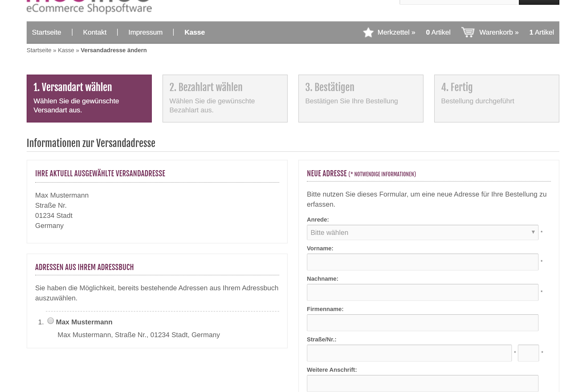Image resolution: width=586 pixels, height=392 pixels.
Task: Click into the Firmenname field
Action: pos(422,323)
